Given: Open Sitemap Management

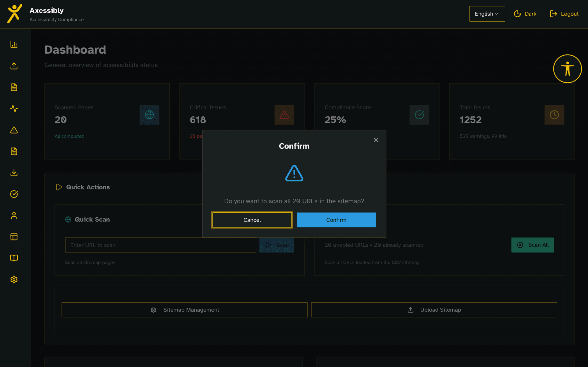Looking at the screenshot, I should coord(184,310).
